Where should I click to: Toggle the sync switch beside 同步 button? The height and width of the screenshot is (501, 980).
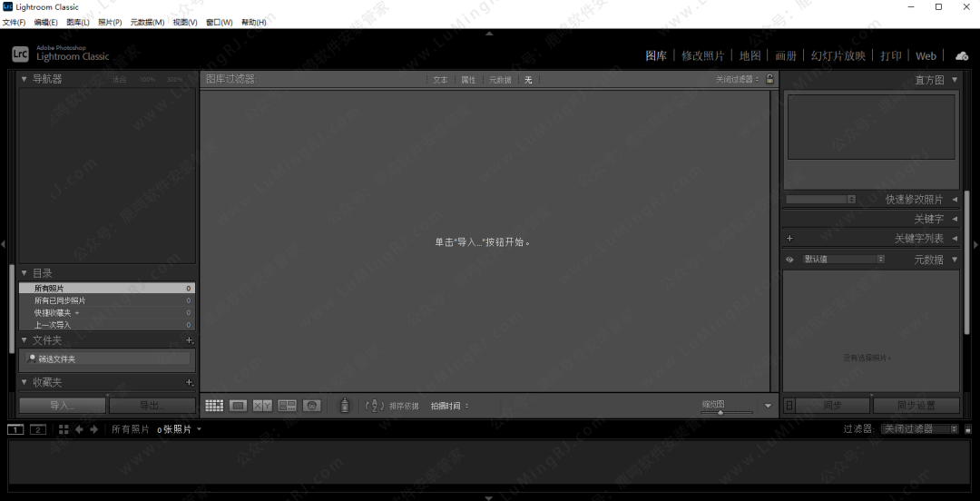coord(789,406)
